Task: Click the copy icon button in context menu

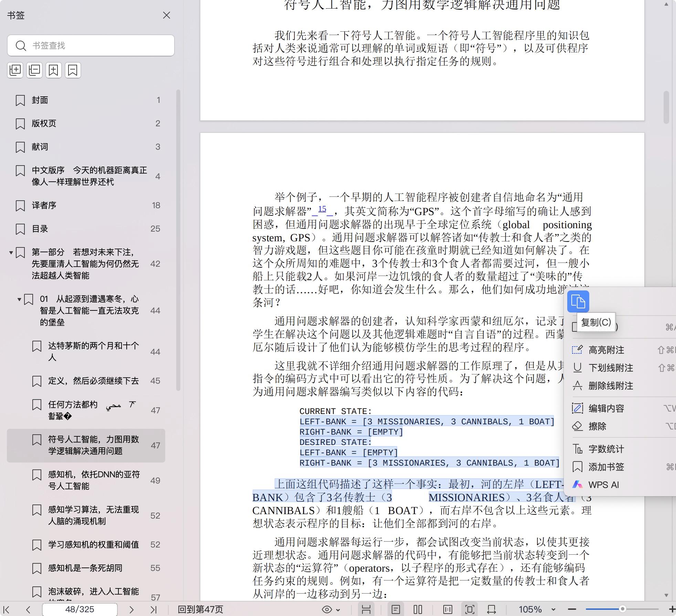Action: [x=578, y=301]
